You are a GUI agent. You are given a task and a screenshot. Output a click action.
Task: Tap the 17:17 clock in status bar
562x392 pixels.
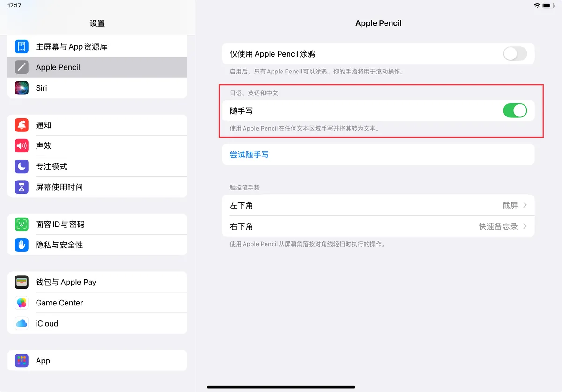click(14, 6)
